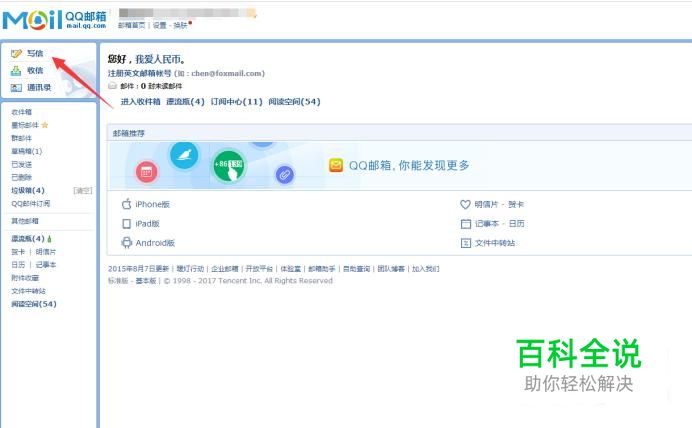Click 邮箱助手 footer link

pos(322,269)
